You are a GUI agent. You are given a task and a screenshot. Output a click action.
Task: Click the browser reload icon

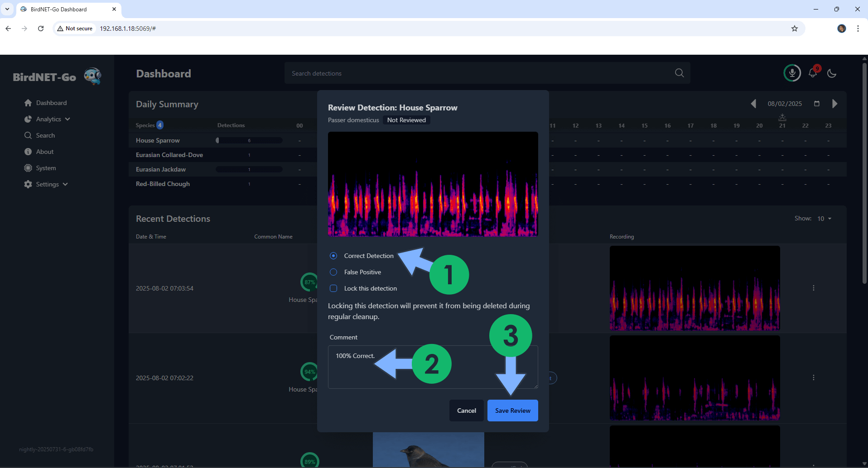pyautogui.click(x=41, y=29)
